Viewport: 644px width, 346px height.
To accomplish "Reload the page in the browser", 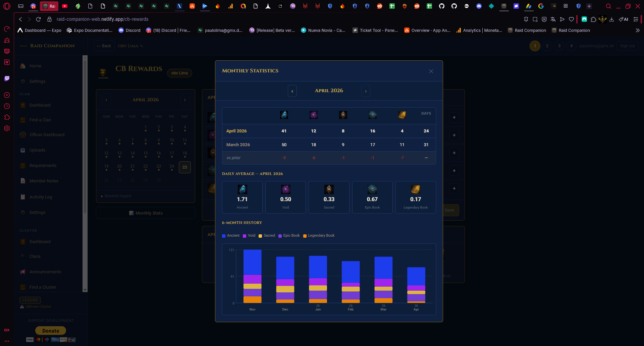I will (x=39, y=19).
